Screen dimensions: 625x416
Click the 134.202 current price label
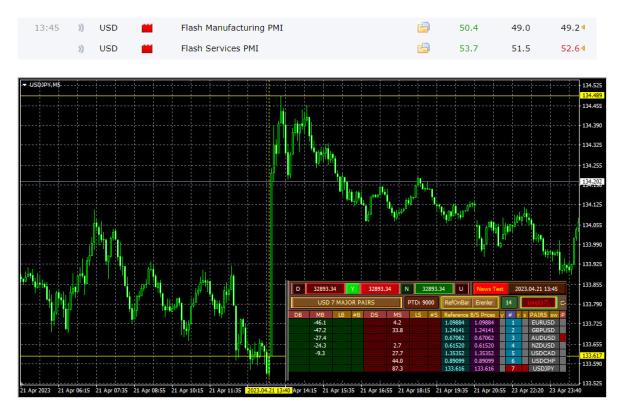pos(593,182)
